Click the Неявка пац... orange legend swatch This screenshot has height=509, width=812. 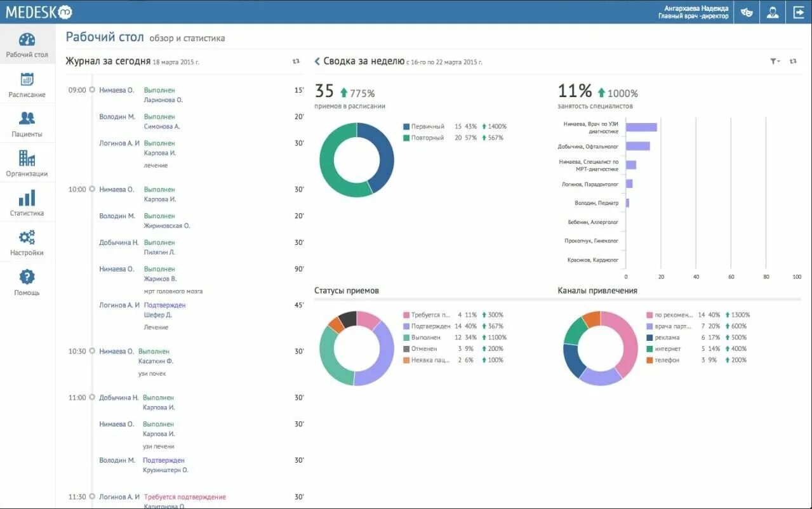pyautogui.click(x=406, y=360)
